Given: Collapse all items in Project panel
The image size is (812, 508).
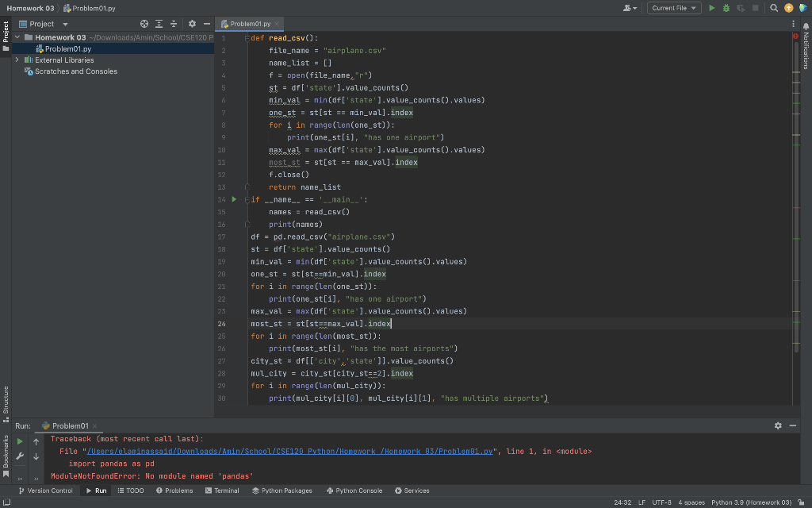Looking at the screenshot, I should point(174,25).
